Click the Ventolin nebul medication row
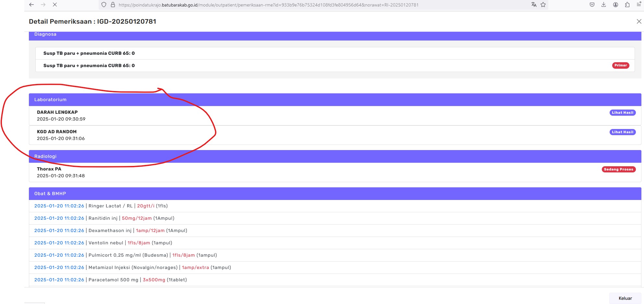The image size is (644, 304). coord(335,243)
